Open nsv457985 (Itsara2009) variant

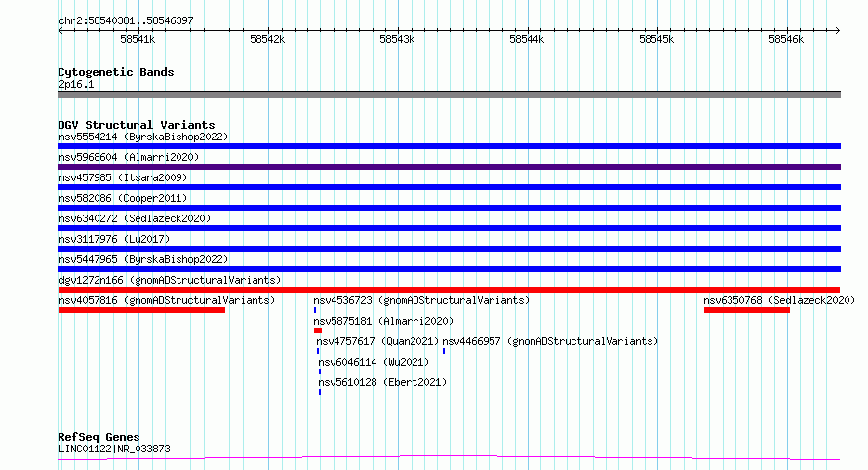pos(123,177)
